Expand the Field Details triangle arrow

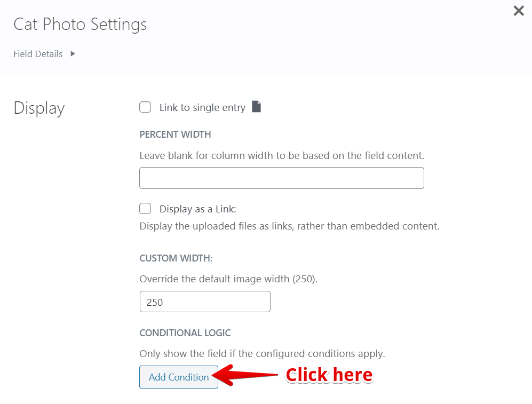click(73, 53)
